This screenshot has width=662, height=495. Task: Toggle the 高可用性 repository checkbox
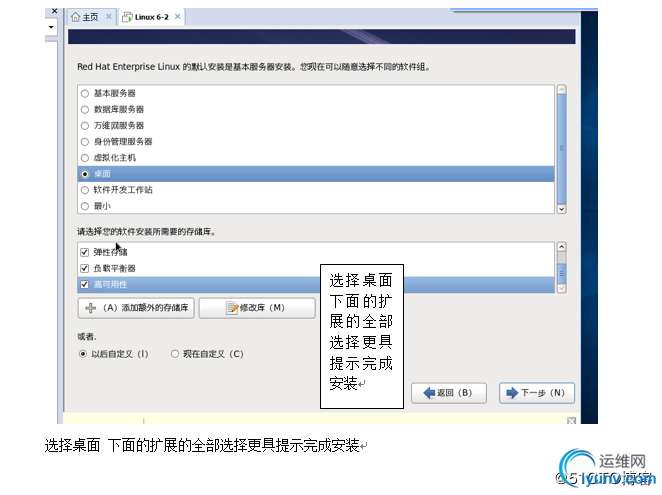[x=84, y=284]
